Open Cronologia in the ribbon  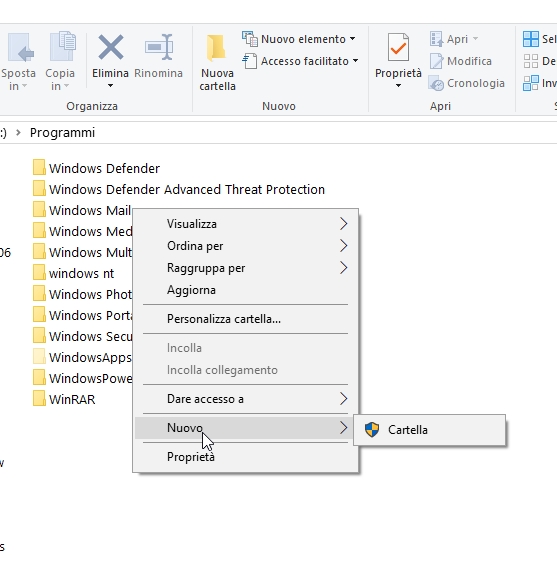[x=467, y=83]
